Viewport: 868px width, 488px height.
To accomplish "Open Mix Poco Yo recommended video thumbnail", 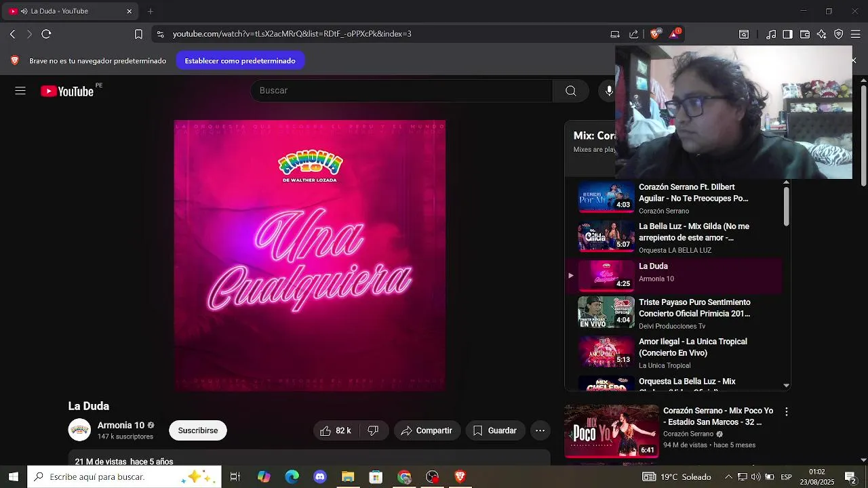I will click(x=612, y=432).
